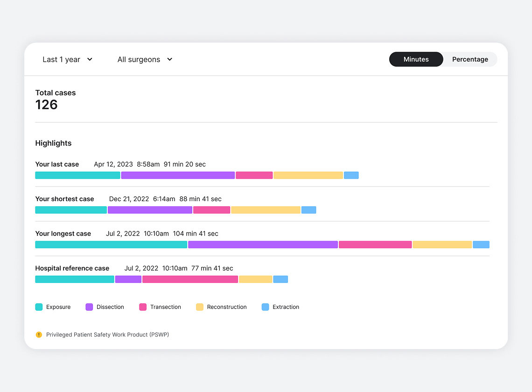Click the purple Dissection segment of your longest case
The image size is (532, 392).
click(x=262, y=244)
